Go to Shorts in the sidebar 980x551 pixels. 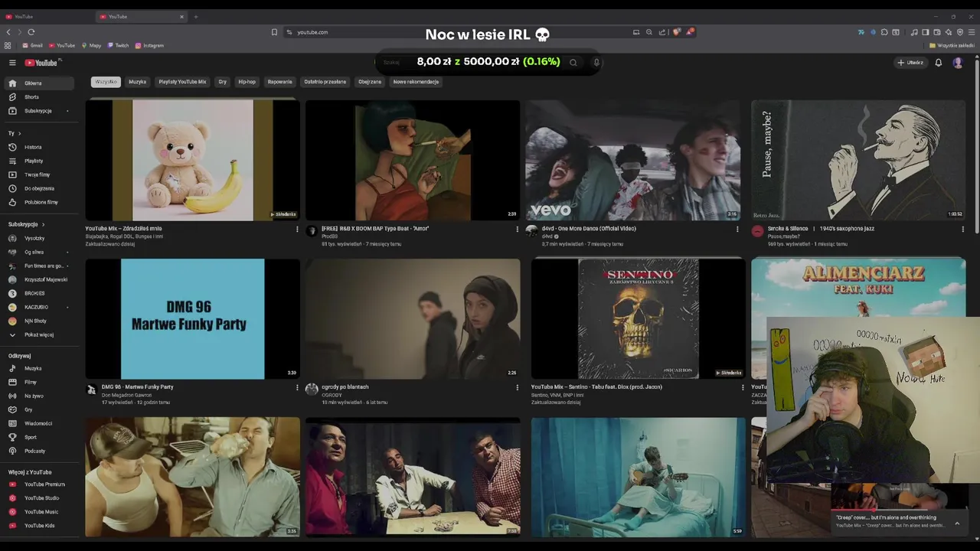pos(40,97)
